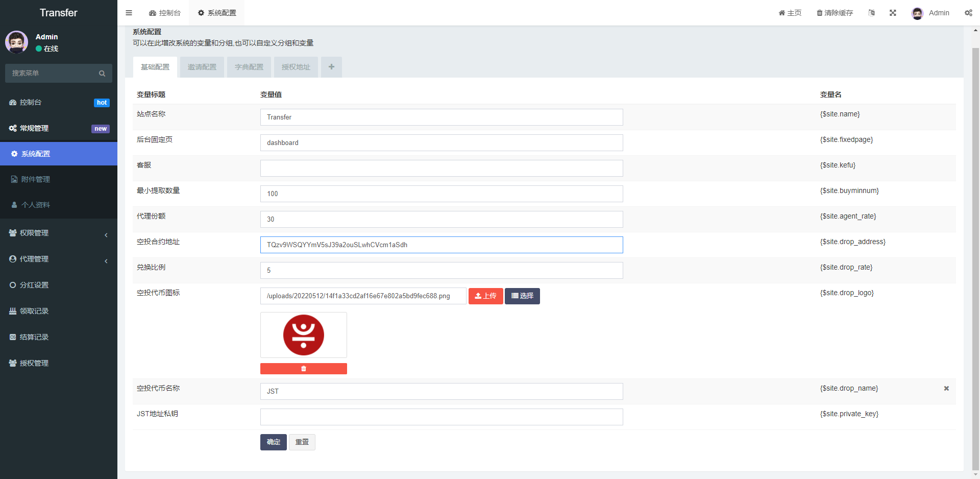Expand the 代理管理 sidebar menu
The height and width of the screenshot is (479, 980).
point(59,259)
